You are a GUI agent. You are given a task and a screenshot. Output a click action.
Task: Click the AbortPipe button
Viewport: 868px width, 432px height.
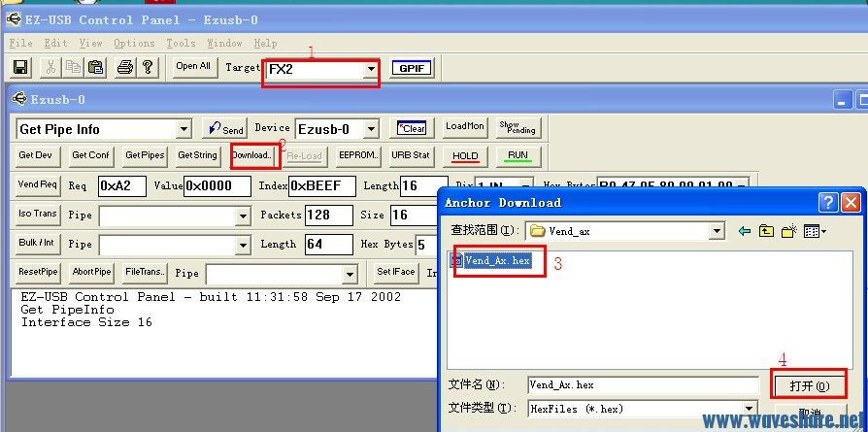click(92, 273)
